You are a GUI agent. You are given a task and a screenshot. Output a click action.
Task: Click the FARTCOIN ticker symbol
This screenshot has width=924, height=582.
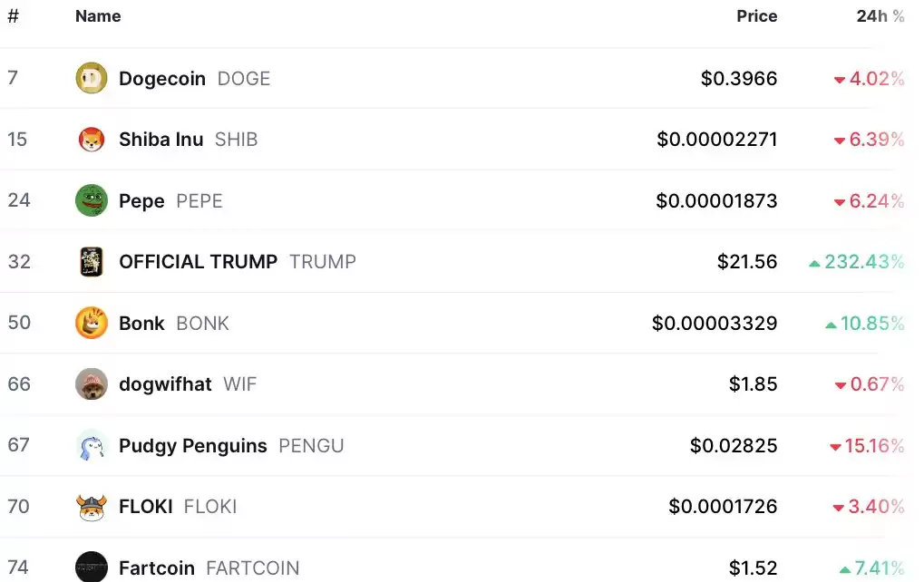click(253, 568)
